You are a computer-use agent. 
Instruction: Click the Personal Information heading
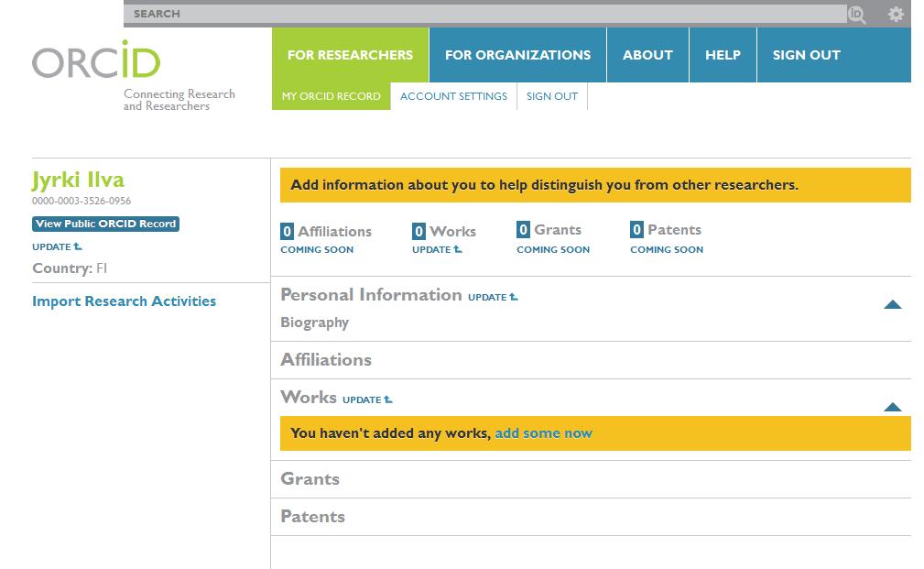[x=371, y=295]
